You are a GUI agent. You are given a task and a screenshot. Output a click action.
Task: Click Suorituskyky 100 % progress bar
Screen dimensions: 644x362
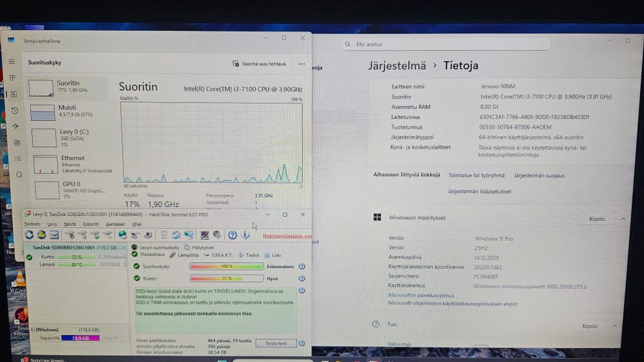[x=226, y=266]
